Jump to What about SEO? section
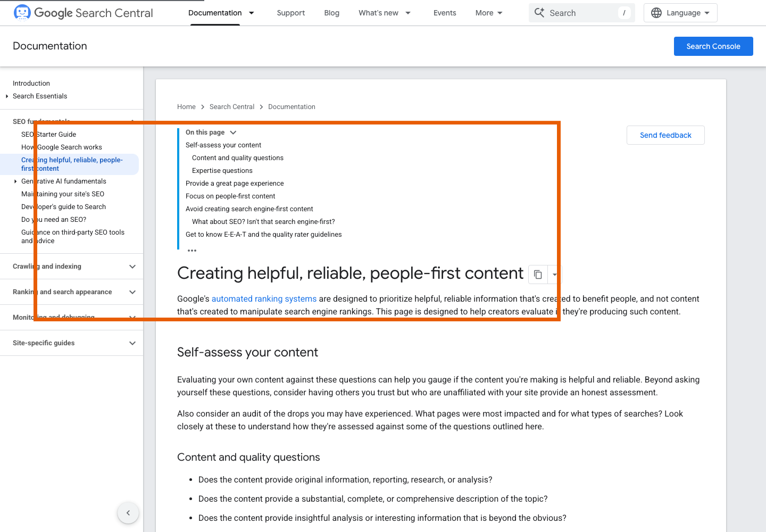The height and width of the screenshot is (532, 766). [x=263, y=222]
